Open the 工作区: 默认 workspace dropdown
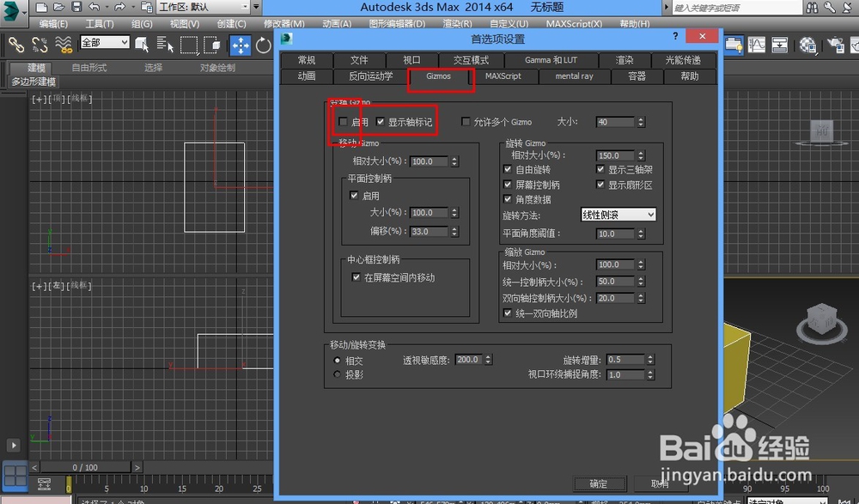The width and height of the screenshot is (859, 504). (x=204, y=7)
